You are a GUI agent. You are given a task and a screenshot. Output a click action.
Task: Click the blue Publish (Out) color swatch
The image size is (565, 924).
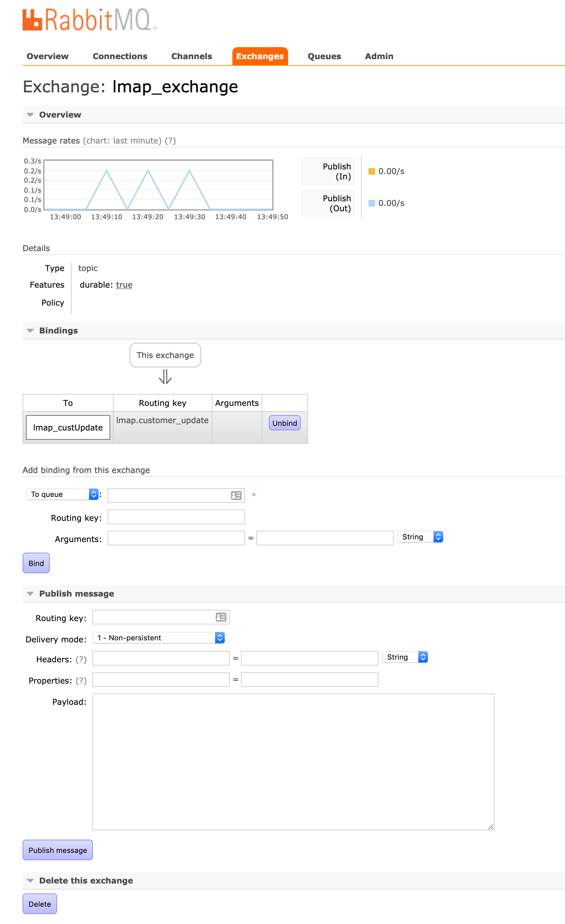coord(371,203)
